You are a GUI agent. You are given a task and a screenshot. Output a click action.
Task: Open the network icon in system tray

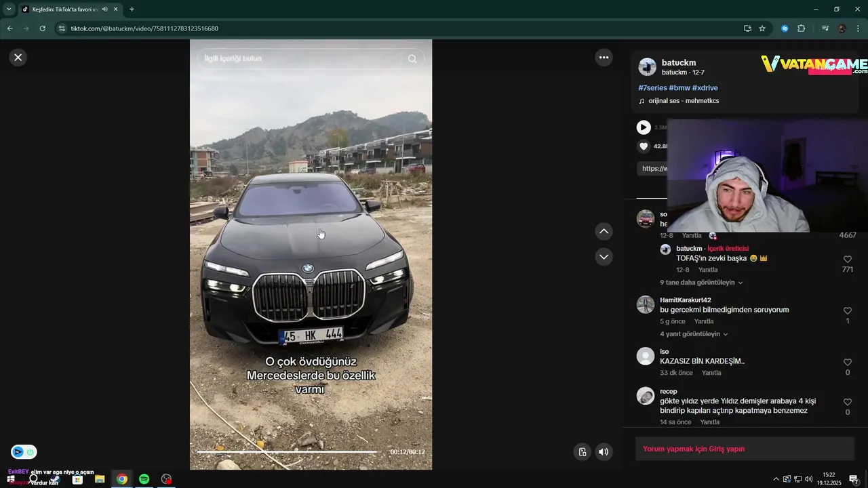coord(797,479)
